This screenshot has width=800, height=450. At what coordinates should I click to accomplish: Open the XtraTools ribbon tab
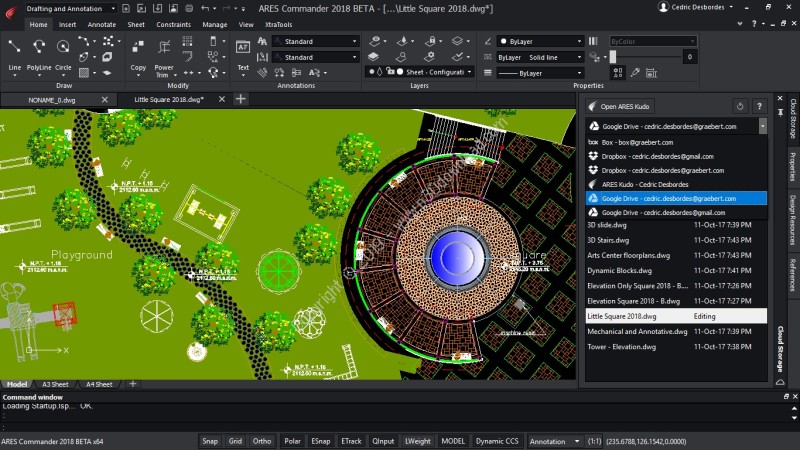[279, 24]
